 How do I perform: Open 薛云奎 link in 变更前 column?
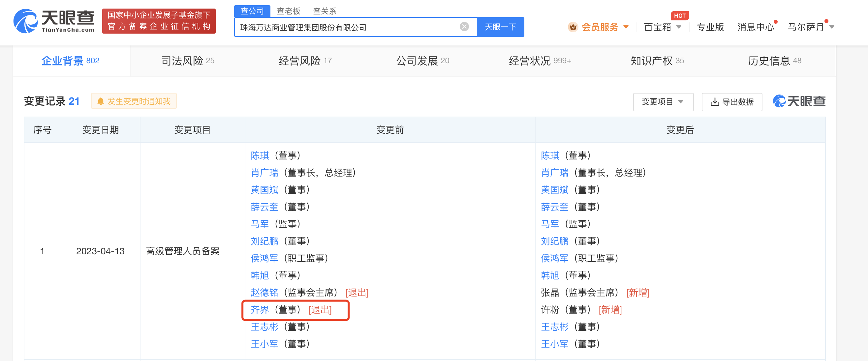point(264,207)
